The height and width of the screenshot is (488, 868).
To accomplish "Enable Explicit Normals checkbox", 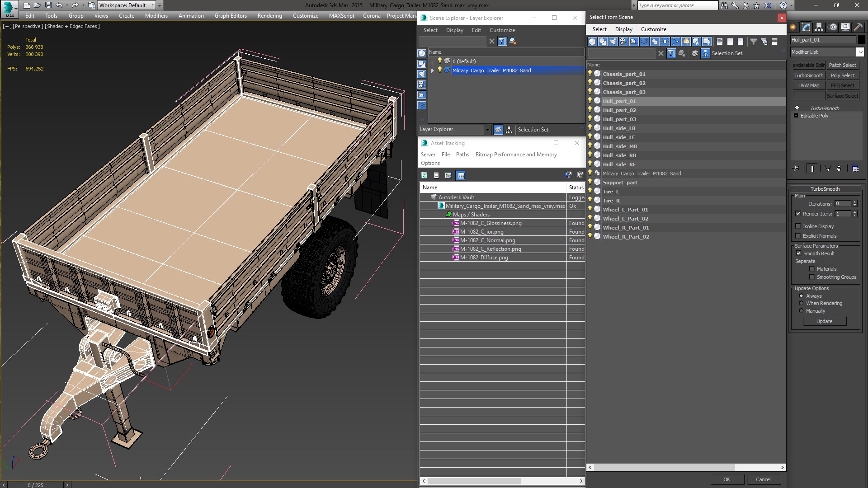I will (798, 236).
